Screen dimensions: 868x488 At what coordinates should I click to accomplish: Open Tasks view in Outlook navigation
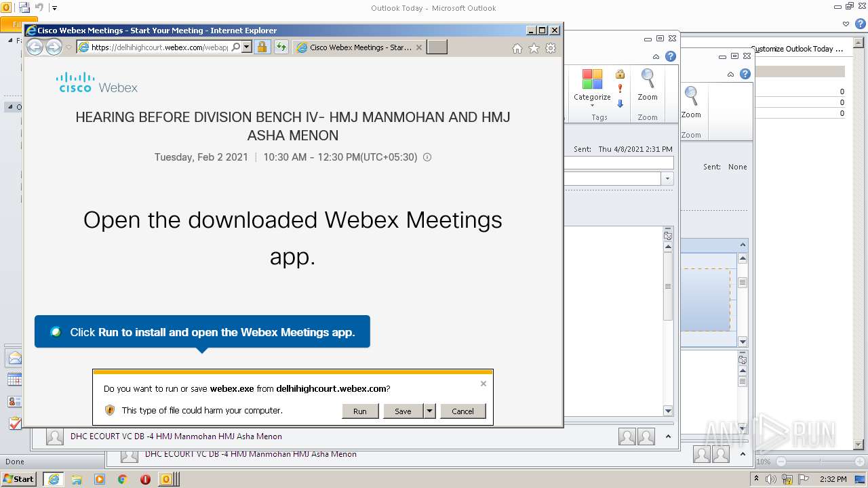14,423
